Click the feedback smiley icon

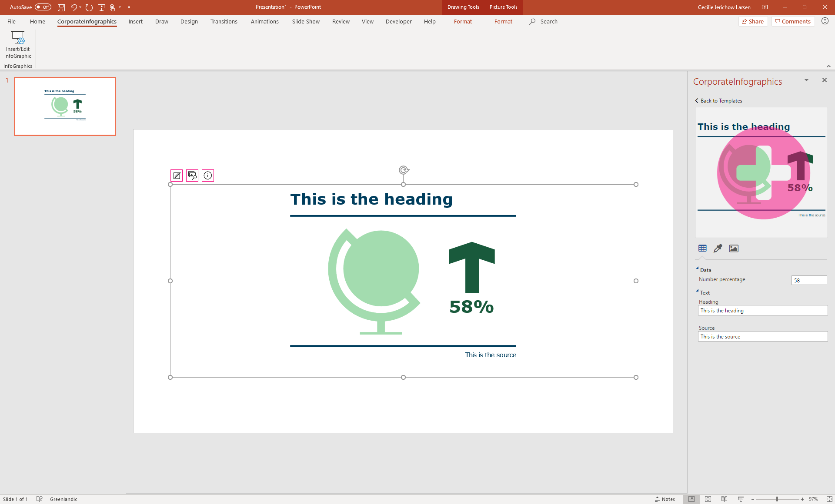tap(825, 21)
